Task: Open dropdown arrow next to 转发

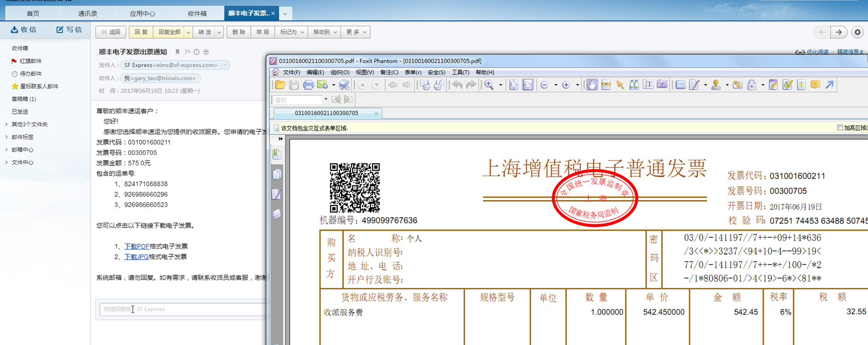Action: point(219,32)
